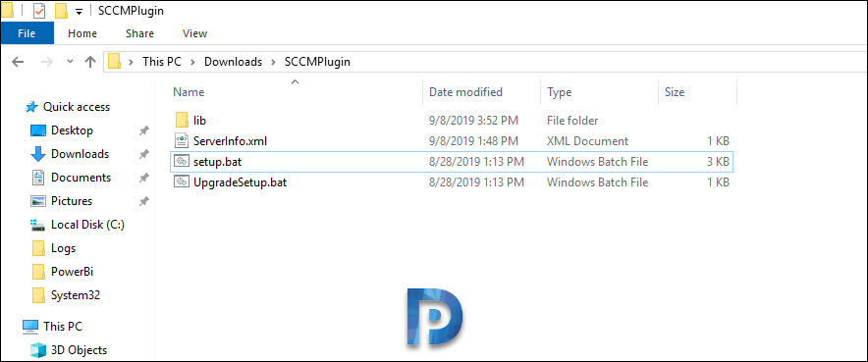This screenshot has width=868, height=362.
Task: Open Documents in the navigation pane
Action: [81, 178]
